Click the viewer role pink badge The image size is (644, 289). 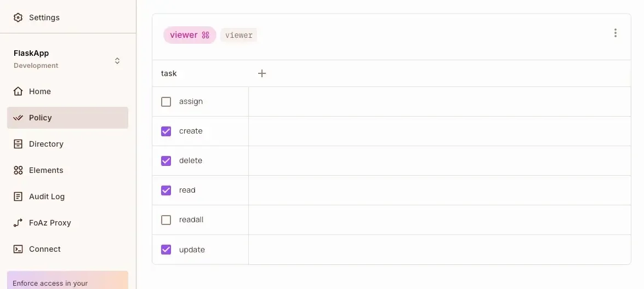(189, 35)
